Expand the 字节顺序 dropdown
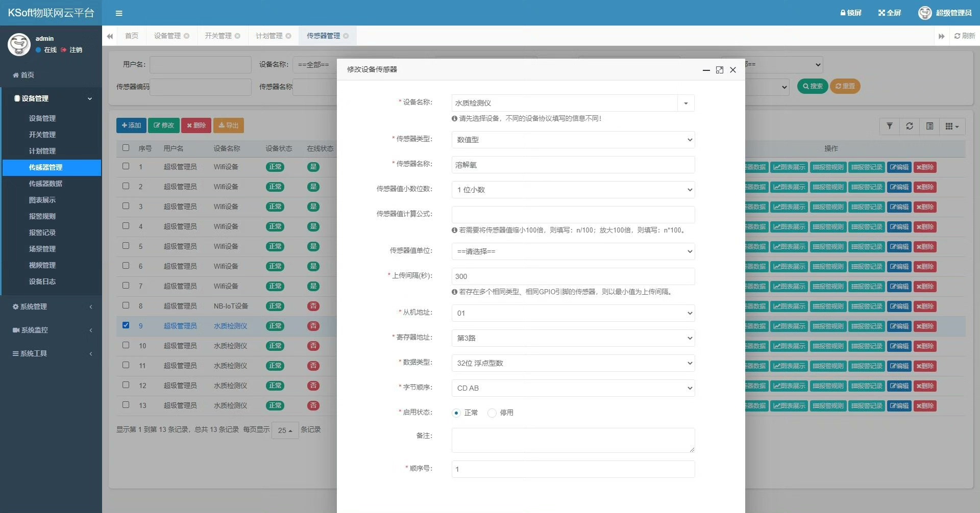 pos(573,388)
